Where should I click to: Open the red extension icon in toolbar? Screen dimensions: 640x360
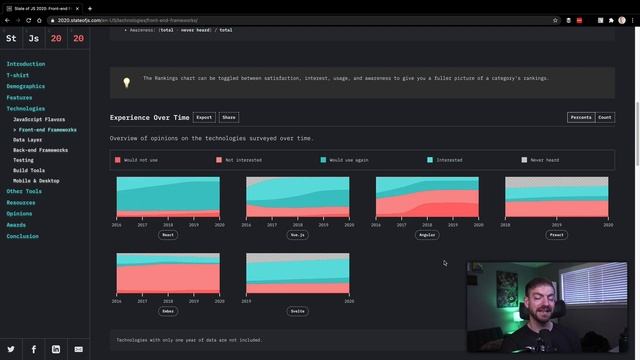coord(579,20)
